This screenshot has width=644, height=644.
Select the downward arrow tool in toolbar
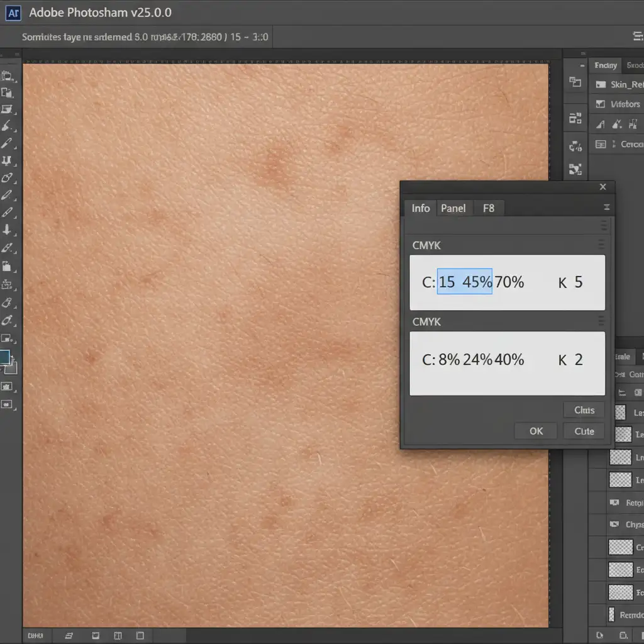pos(8,230)
